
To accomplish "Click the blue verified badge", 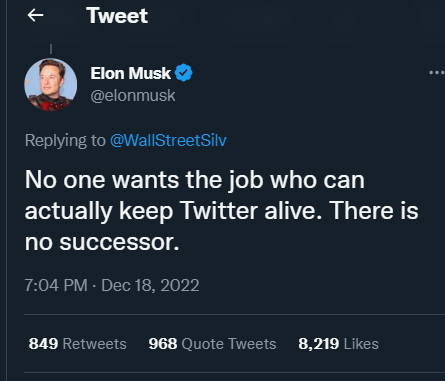I will pos(184,73).
